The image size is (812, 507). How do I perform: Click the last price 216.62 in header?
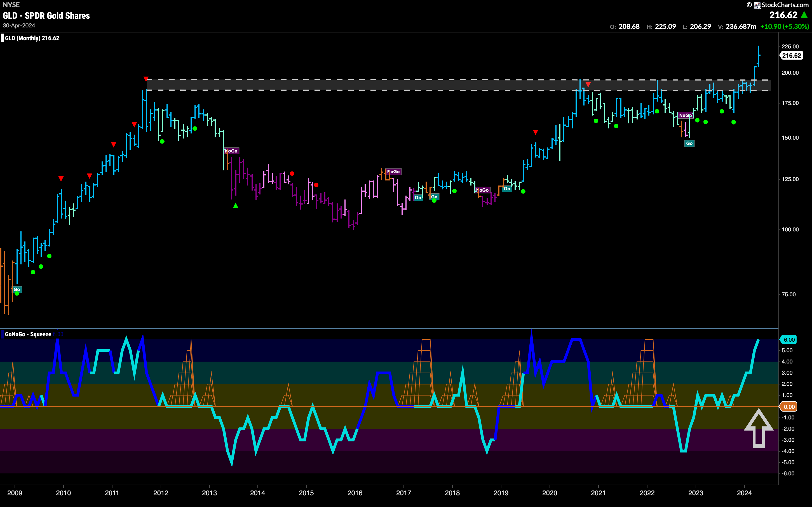(783, 15)
